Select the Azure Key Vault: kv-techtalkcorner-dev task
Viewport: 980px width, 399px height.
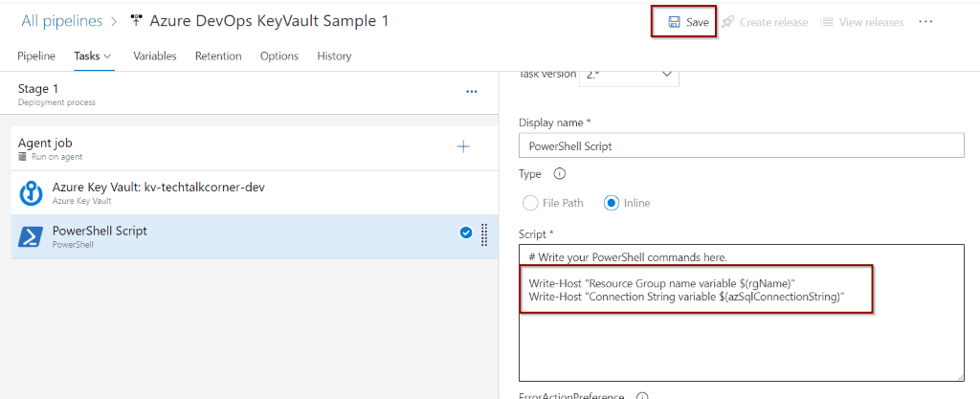255,193
